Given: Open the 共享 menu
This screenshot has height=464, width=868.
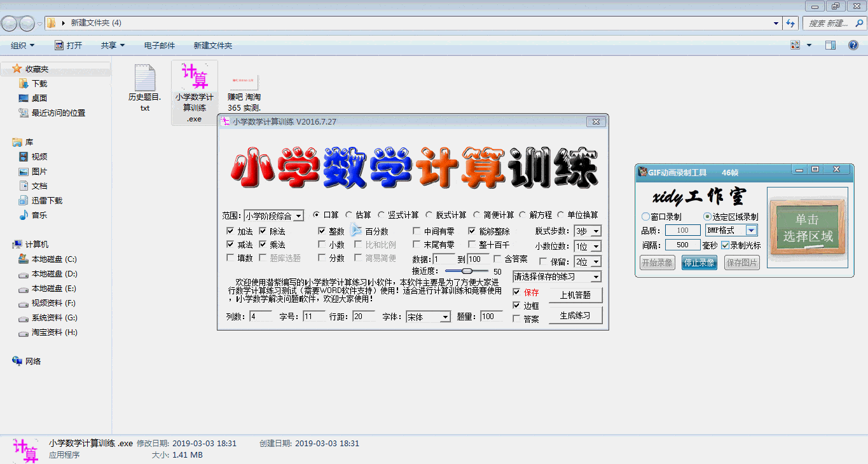Looking at the screenshot, I should [x=113, y=46].
